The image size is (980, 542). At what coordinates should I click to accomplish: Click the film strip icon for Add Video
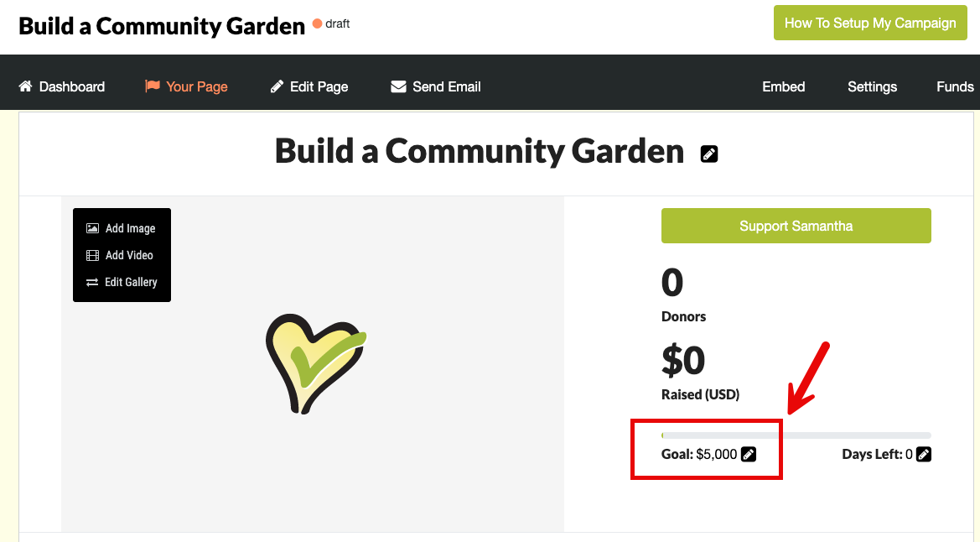click(92, 255)
